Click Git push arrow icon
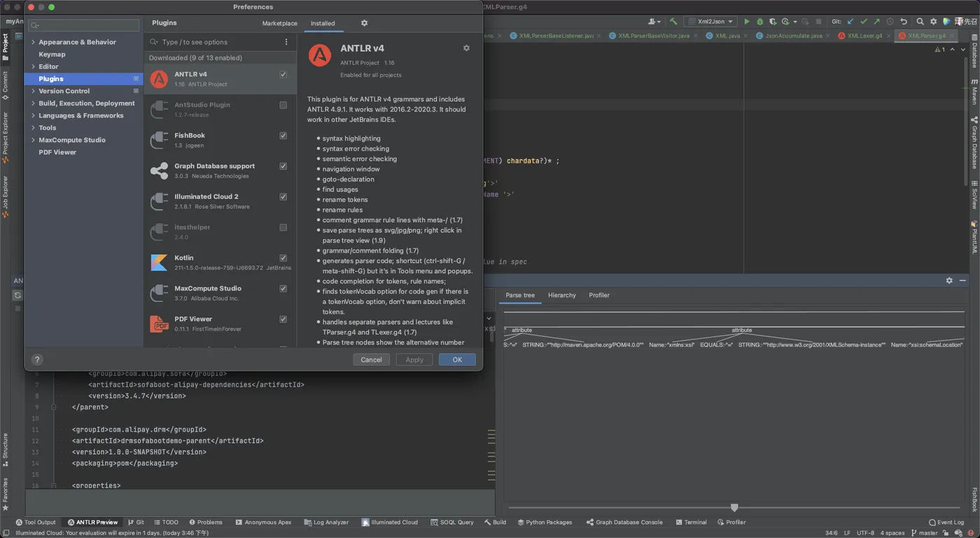The height and width of the screenshot is (538, 980). (876, 22)
